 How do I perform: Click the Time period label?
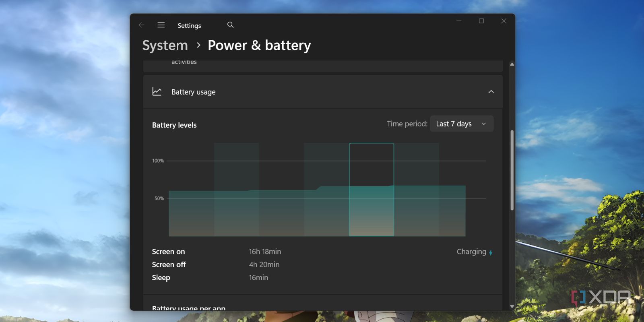click(407, 124)
